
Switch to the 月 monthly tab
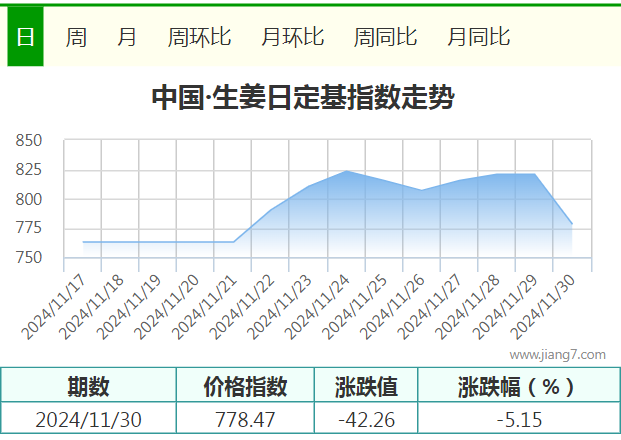click(x=127, y=37)
